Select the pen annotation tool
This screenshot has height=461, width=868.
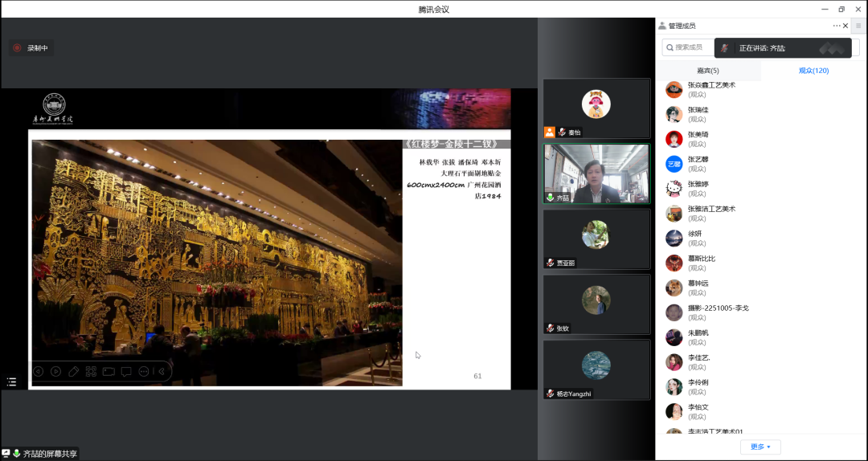(x=73, y=371)
